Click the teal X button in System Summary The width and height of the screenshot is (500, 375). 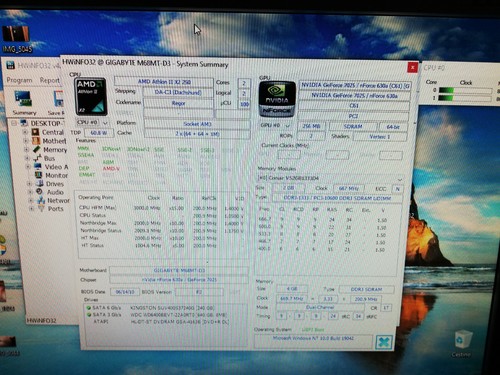point(384,342)
